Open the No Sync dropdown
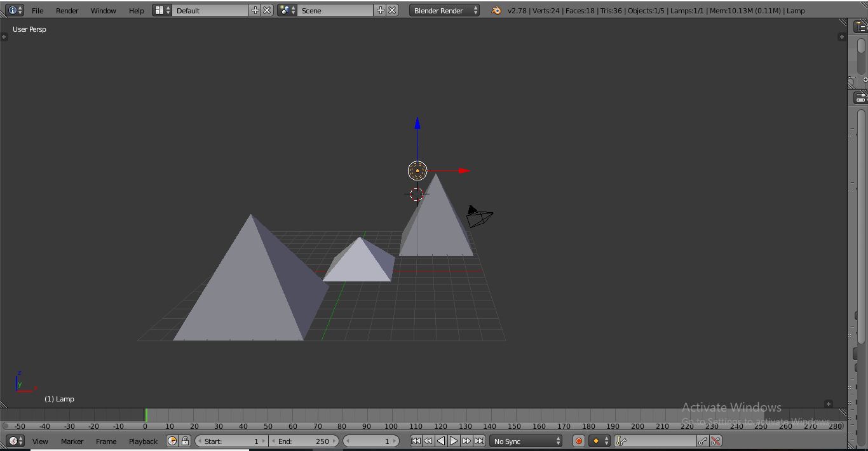 click(527, 441)
